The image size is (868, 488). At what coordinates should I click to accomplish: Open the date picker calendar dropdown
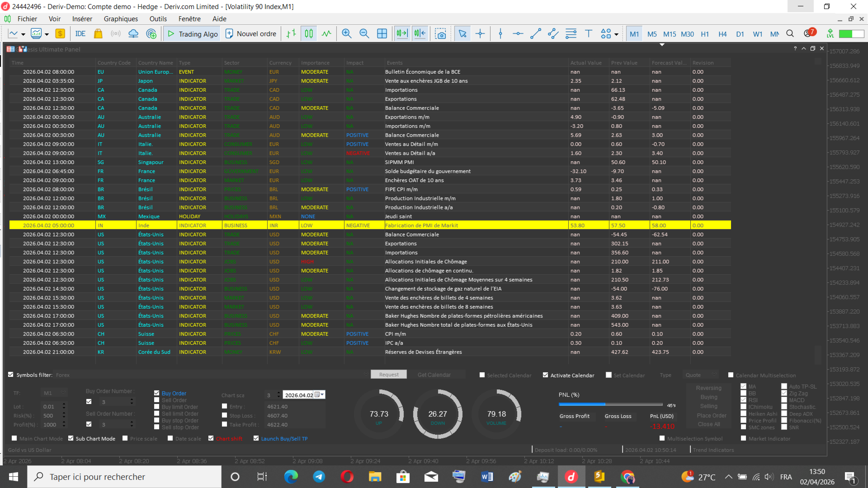click(x=320, y=395)
